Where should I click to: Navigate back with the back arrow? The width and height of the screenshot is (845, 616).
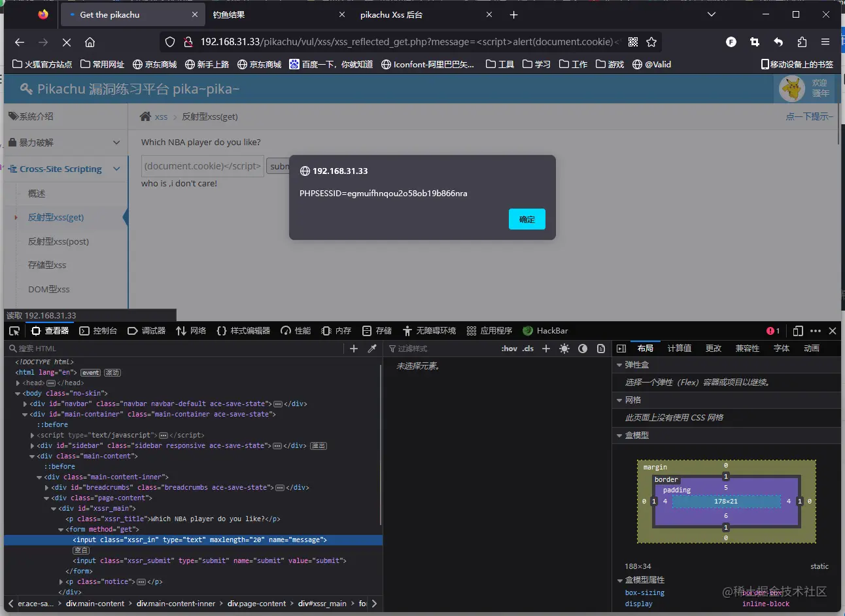pyautogui.click(x=20, y=42)
